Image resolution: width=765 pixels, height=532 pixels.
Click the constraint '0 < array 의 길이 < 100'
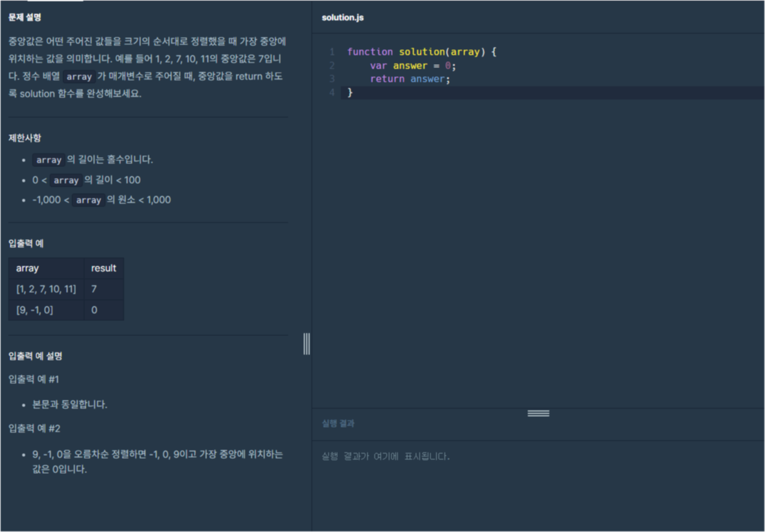[87, 180]
